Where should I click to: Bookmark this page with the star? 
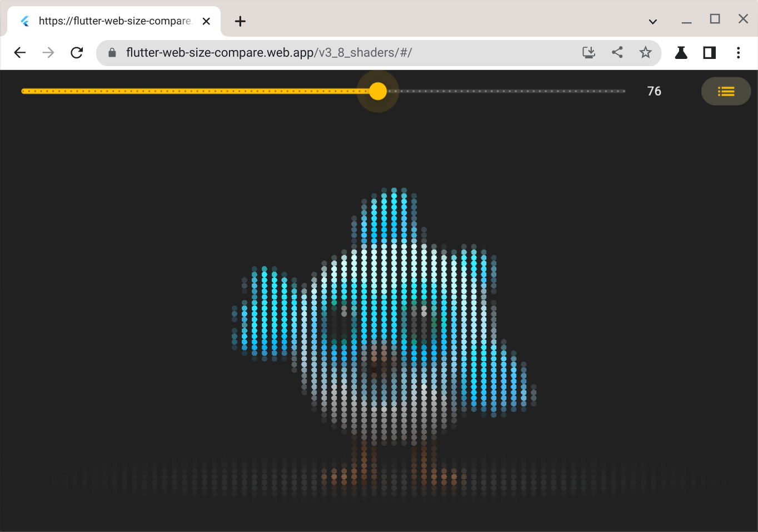coord(645,52)
